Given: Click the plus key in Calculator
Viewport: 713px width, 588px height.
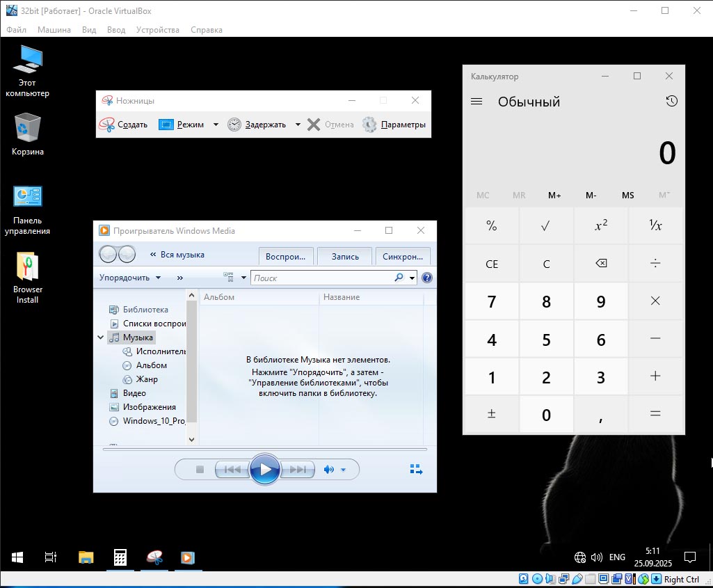Looking at the screenshot, I should [x=655, y=376].
